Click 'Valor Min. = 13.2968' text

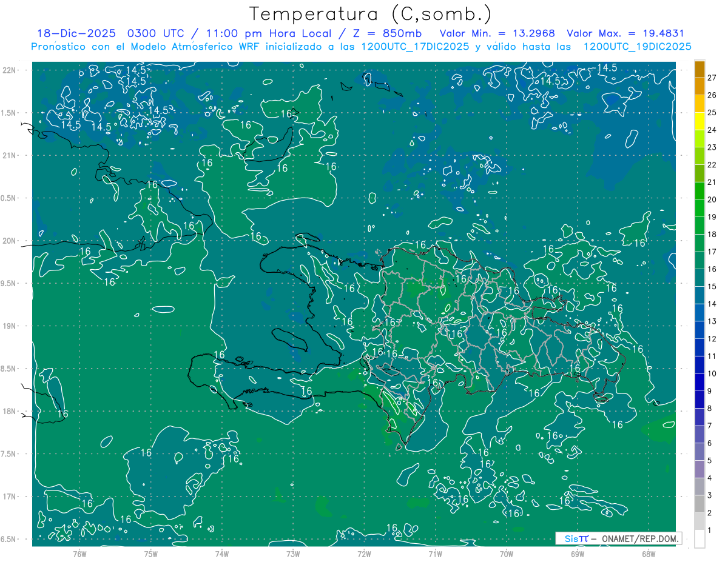pyautogui.click(x=497, y=33)
